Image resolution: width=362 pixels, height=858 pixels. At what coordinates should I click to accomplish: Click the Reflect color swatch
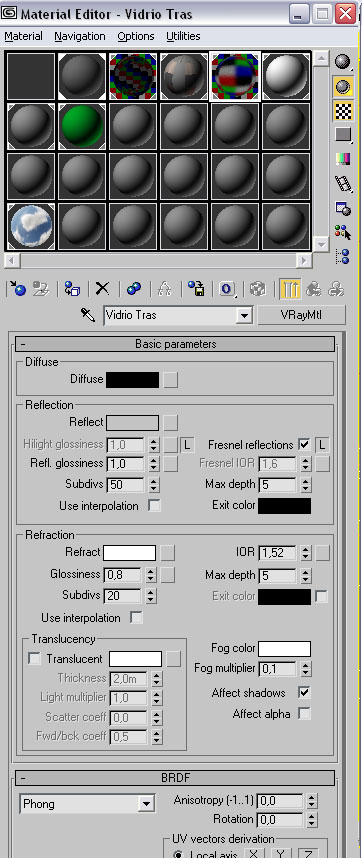click(132, 423)
